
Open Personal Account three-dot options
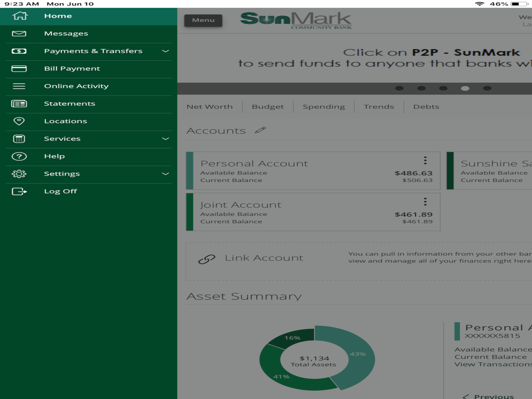[425, 160]
